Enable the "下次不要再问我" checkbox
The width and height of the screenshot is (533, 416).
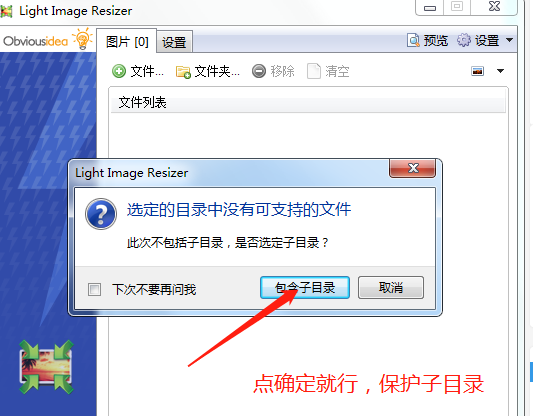pos(94,290)
